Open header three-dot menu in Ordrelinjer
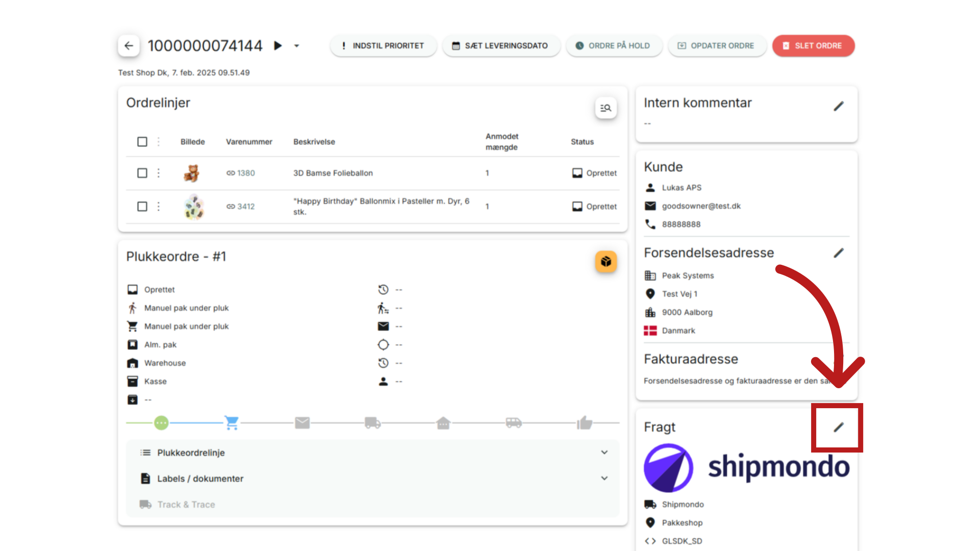The image size is (980, 551). (x=159, y=142)
